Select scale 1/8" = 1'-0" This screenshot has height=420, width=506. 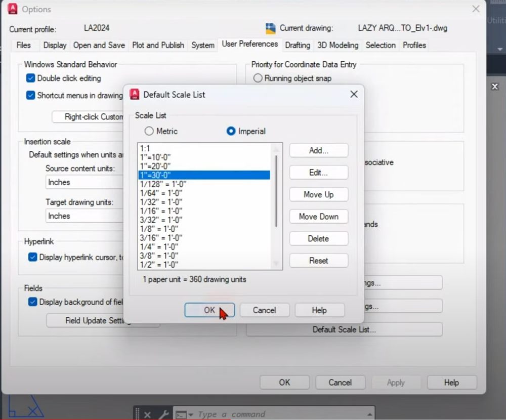[x=204, y=229]
